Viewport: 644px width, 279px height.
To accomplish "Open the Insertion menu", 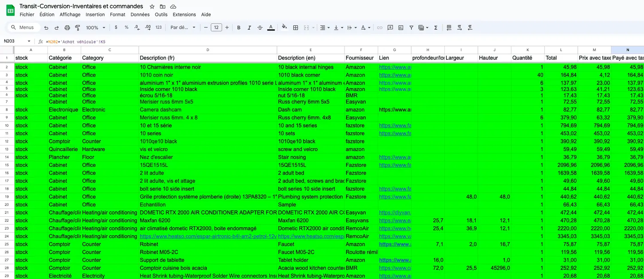I will pyautogui.click(x=95, y=15).
